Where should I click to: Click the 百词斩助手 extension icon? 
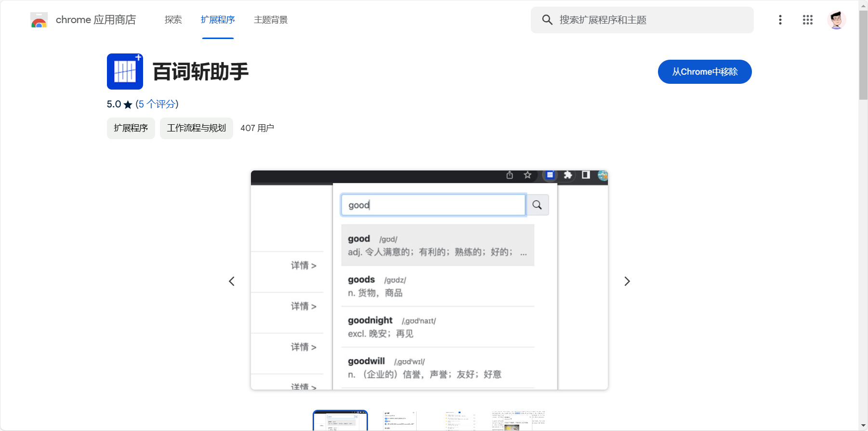click(125, 71)
